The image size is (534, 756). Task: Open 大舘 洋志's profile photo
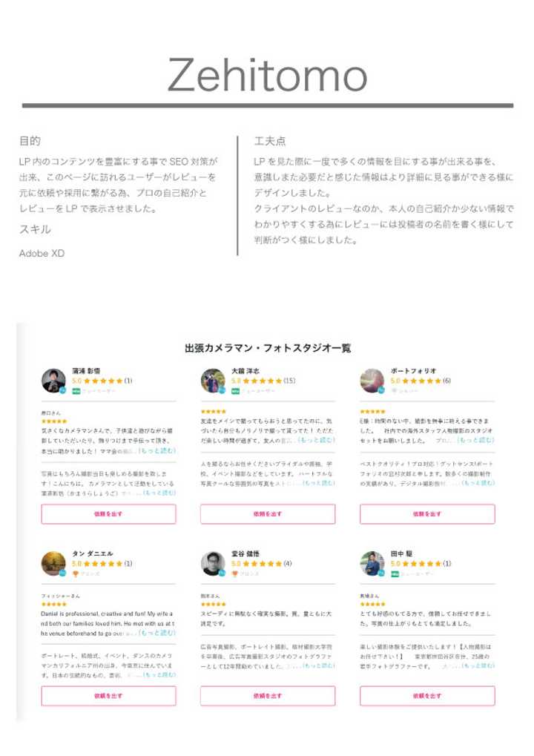pyautogui.click(x=212, y=381)
